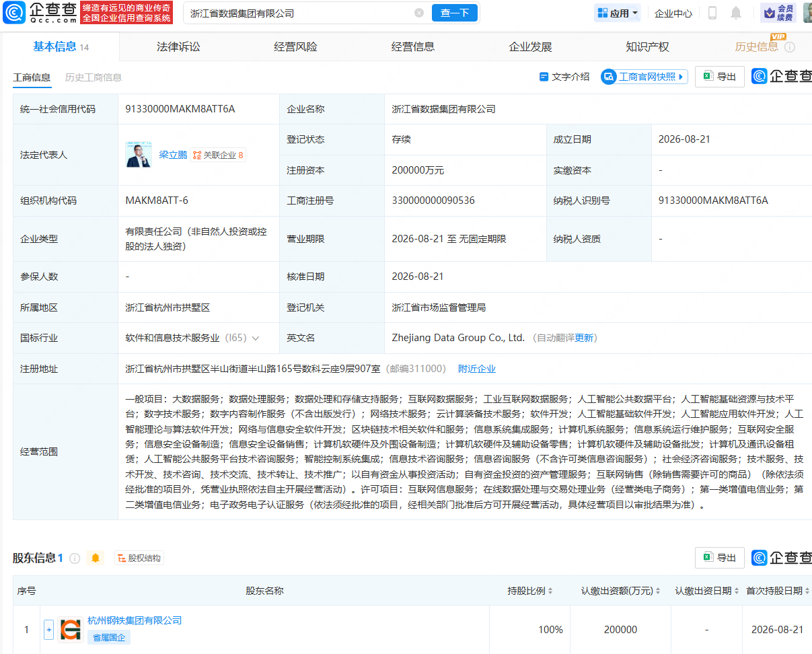Click registration authority 浙江省市场监督管理局
This screenshot has width=812, height=654.
[439, 307]
